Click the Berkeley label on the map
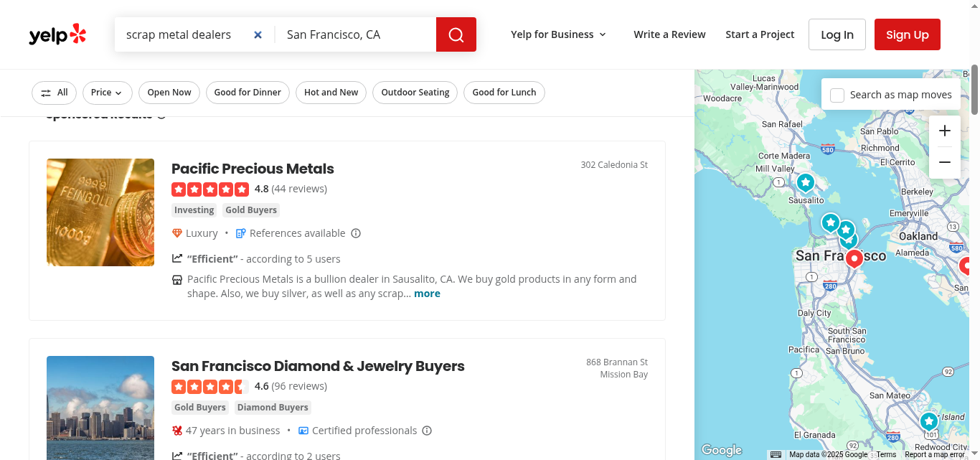The height and width of the screenshot is (460, 980). coord(917,192)
